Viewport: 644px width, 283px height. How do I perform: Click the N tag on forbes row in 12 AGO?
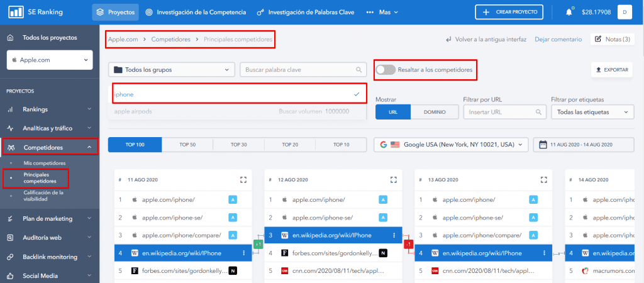click(x=383, y=253)
